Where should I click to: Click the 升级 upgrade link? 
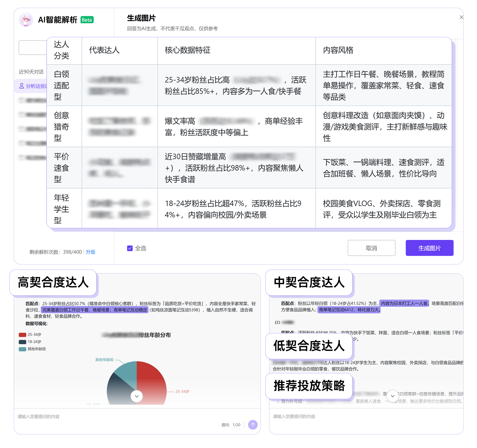click(x=90, y=252)
